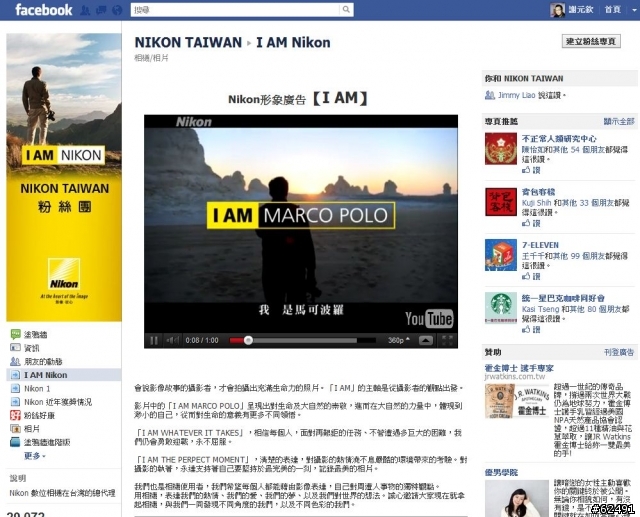Open 不正常人類研究中心 page link
Image resolution: width=640 pixels, height=517 pixels.
pos(559,139)
